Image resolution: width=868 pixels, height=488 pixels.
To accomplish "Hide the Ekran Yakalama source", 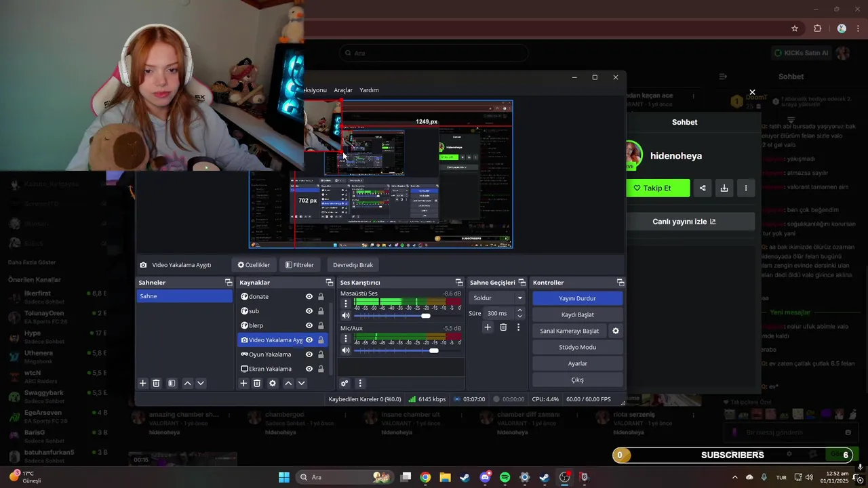I will pyautogui.click(x=309, y=369).
